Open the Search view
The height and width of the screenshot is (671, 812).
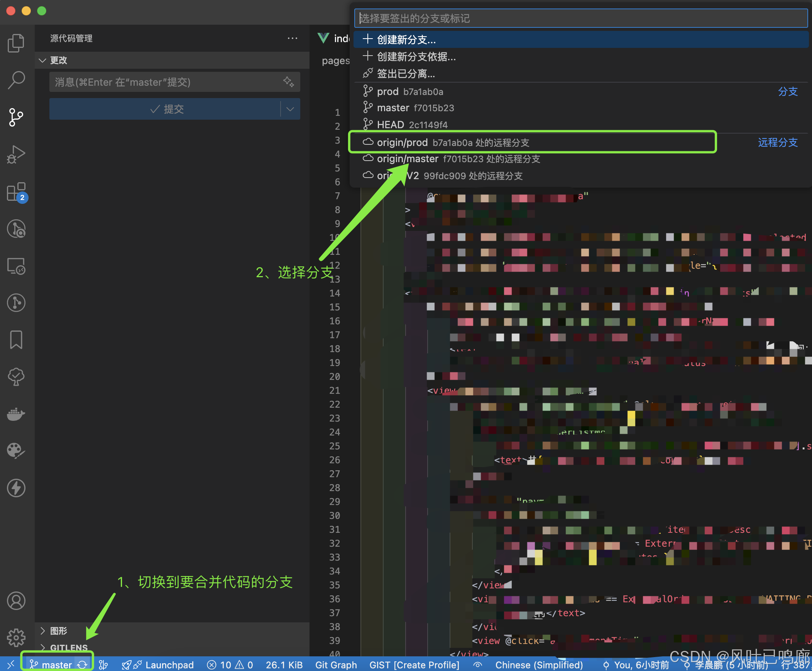click(x=16, y=79)
